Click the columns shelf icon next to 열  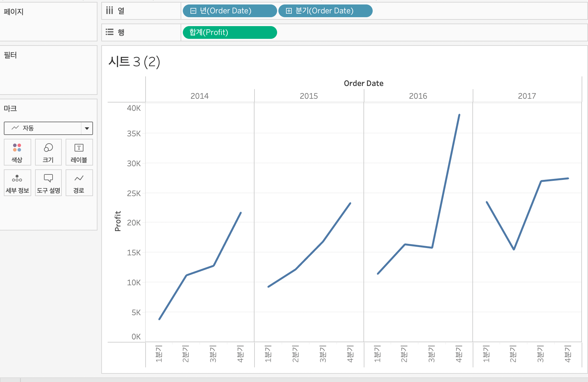110,11
